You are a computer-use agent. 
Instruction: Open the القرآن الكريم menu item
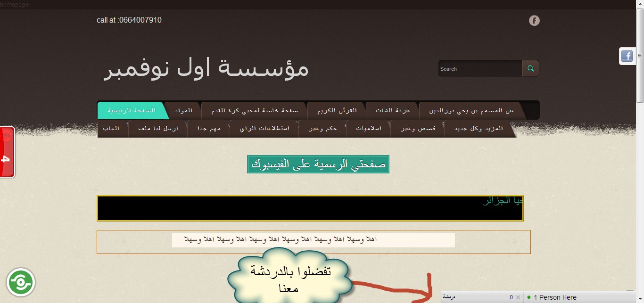tap(336, 110)
